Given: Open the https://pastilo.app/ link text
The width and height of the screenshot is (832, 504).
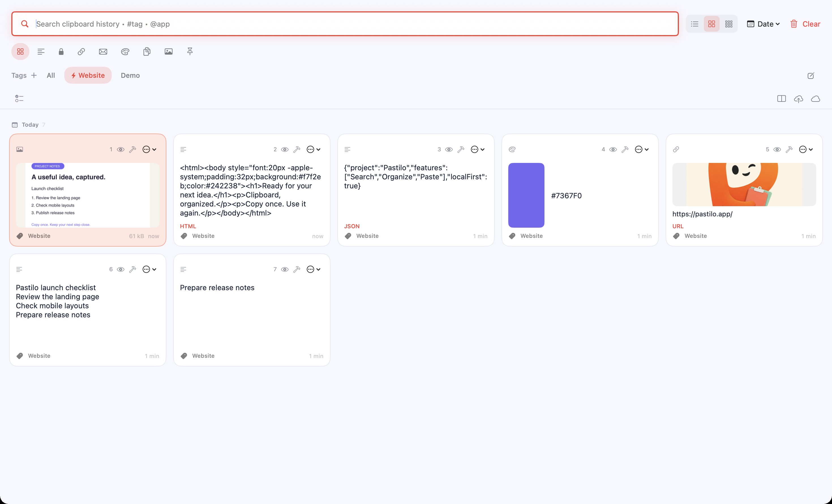Looking at the screenshot, I should tap(702, 214).
